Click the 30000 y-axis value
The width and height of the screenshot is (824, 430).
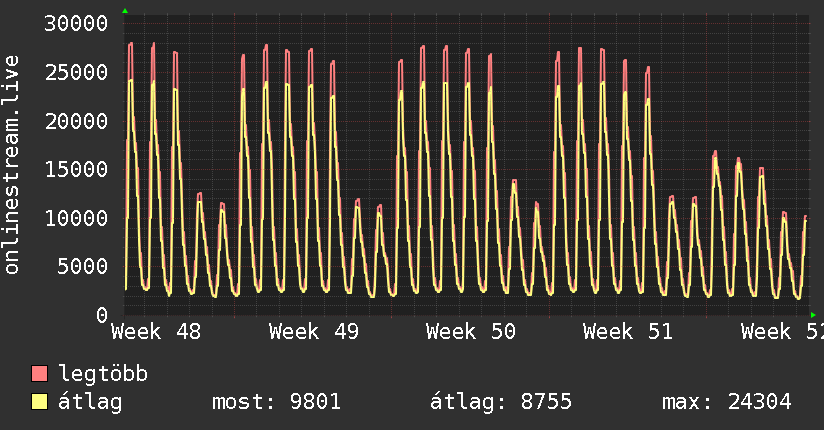[x=76, y=24]
